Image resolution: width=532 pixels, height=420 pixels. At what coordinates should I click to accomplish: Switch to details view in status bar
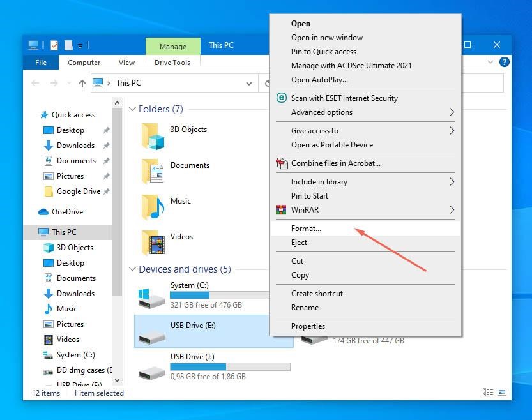[489, 391]
